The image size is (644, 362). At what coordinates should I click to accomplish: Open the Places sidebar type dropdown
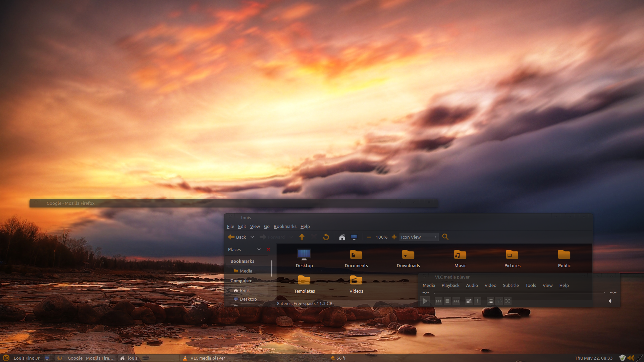coord(259,249)
